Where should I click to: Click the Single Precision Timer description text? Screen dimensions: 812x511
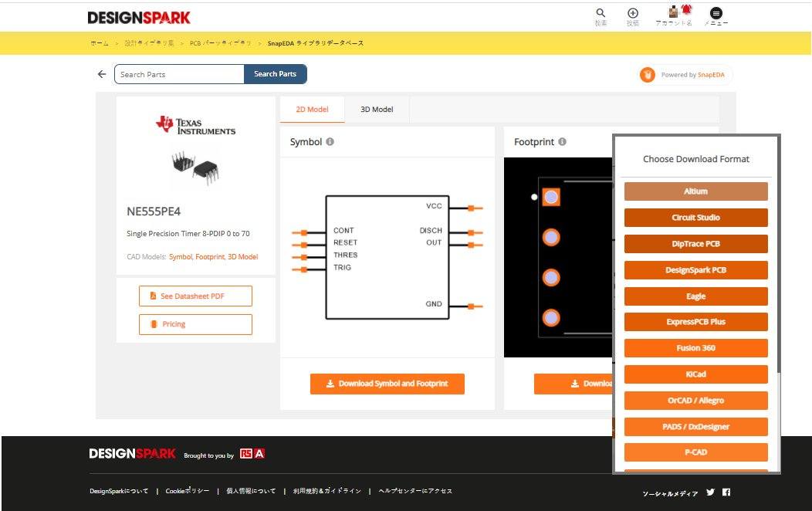pos(188,233)
